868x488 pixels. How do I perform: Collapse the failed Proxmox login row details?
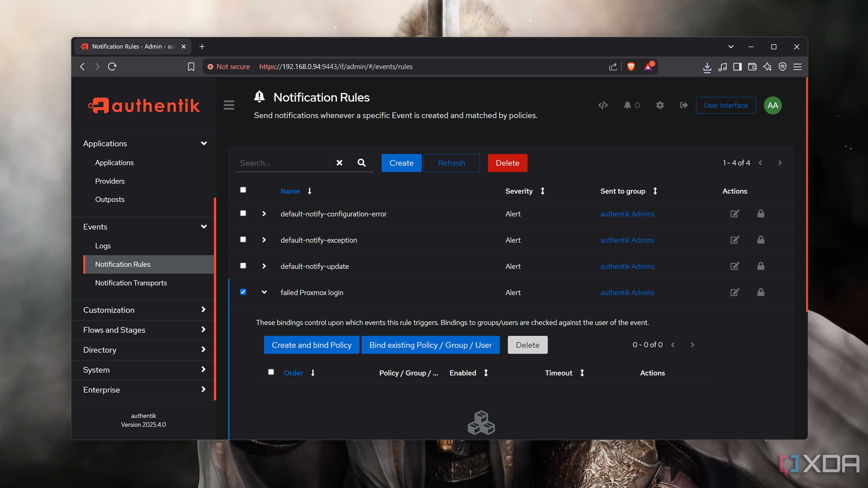click(264, 292)
